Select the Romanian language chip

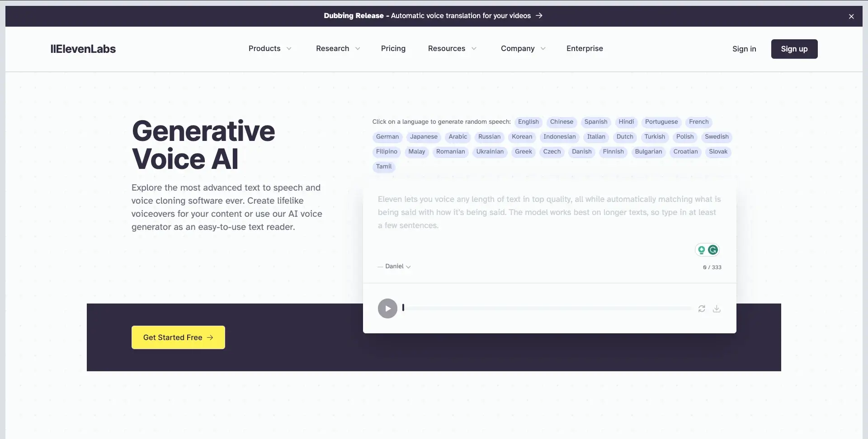click(x=451, y=152)
